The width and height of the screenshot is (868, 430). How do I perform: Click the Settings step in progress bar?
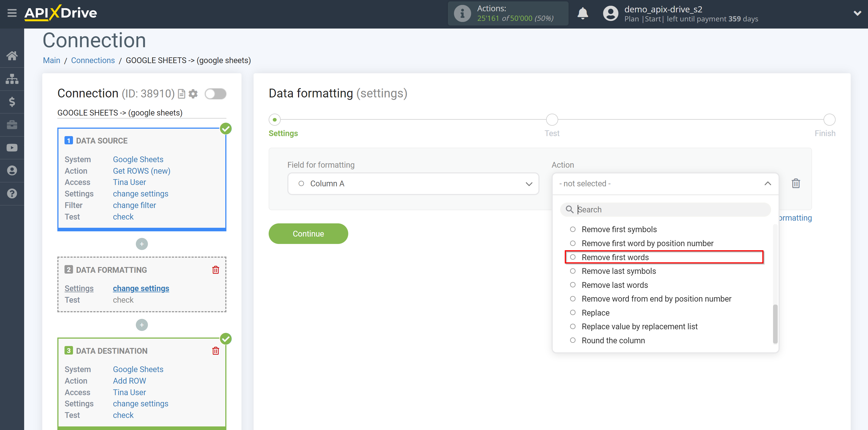pos(275,118)
